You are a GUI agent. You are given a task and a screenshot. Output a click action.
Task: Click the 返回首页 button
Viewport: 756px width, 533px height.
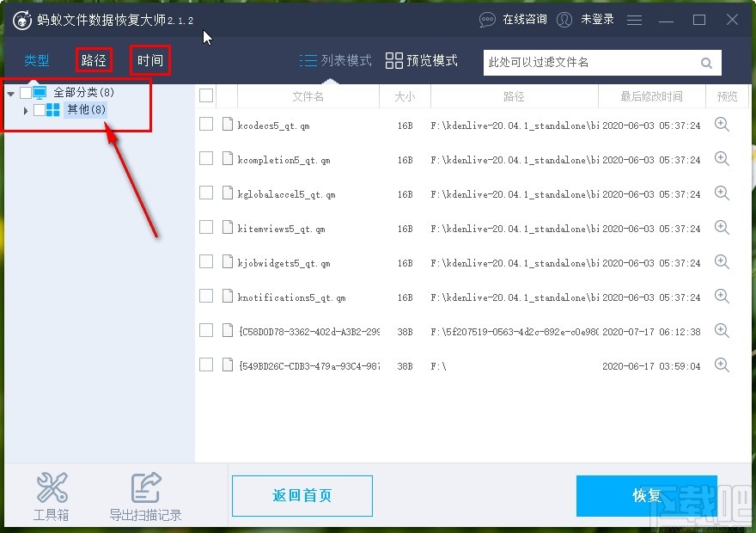(302, 496)
